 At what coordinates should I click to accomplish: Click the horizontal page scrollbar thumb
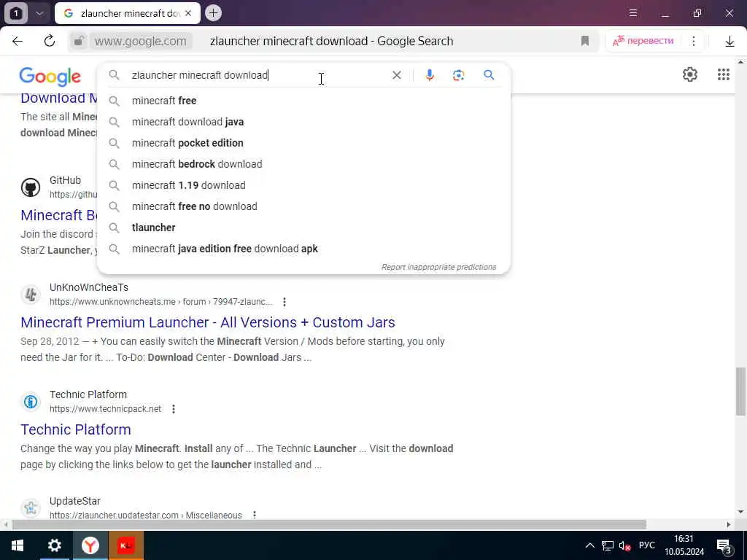(329, 524)
